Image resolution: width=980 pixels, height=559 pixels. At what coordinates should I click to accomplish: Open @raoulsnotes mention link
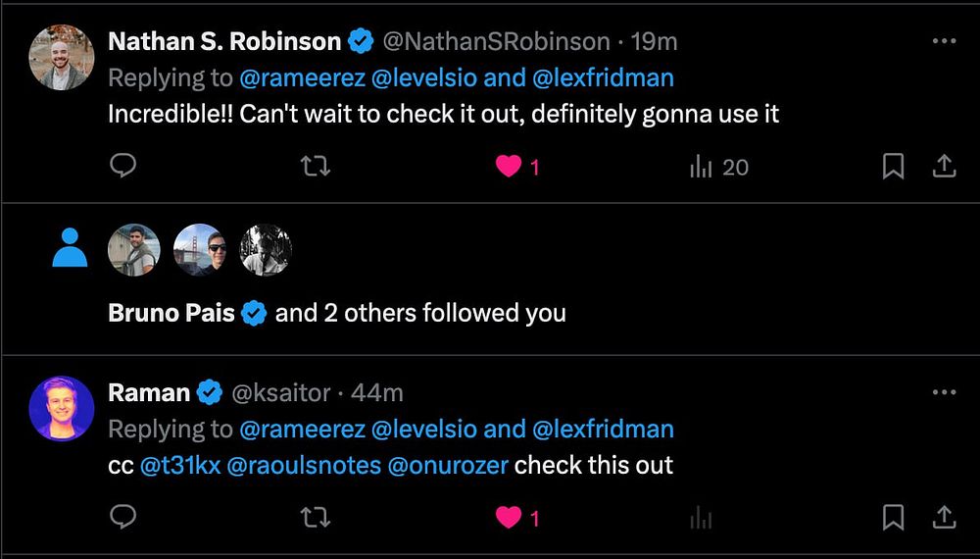[x=304, y=464]
